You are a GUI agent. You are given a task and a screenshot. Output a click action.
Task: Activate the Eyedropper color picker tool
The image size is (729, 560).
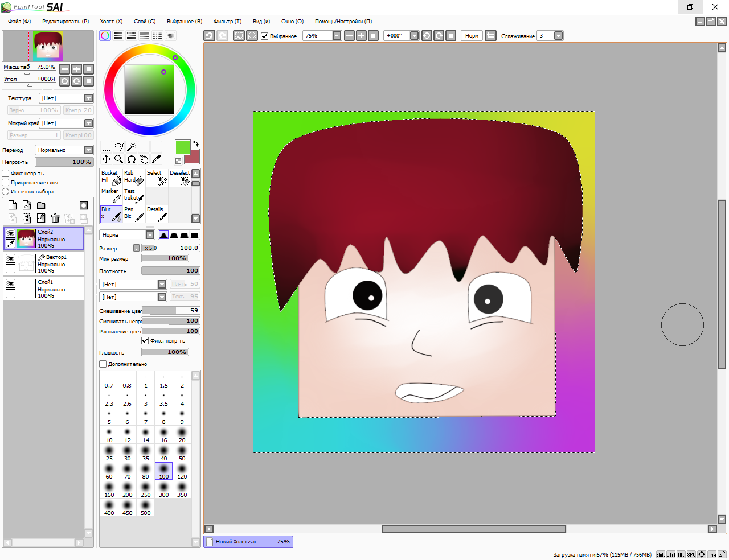(x=157, y=159)
